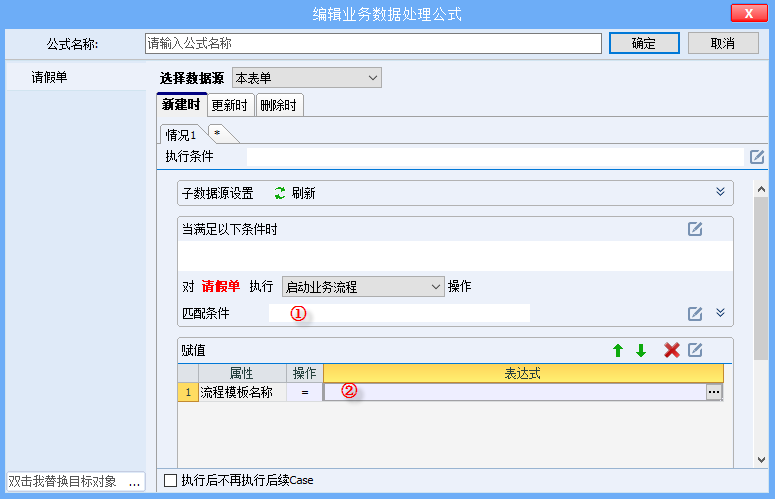
Task: Move assignment row up with green arrow
Action: click(617, 351)
